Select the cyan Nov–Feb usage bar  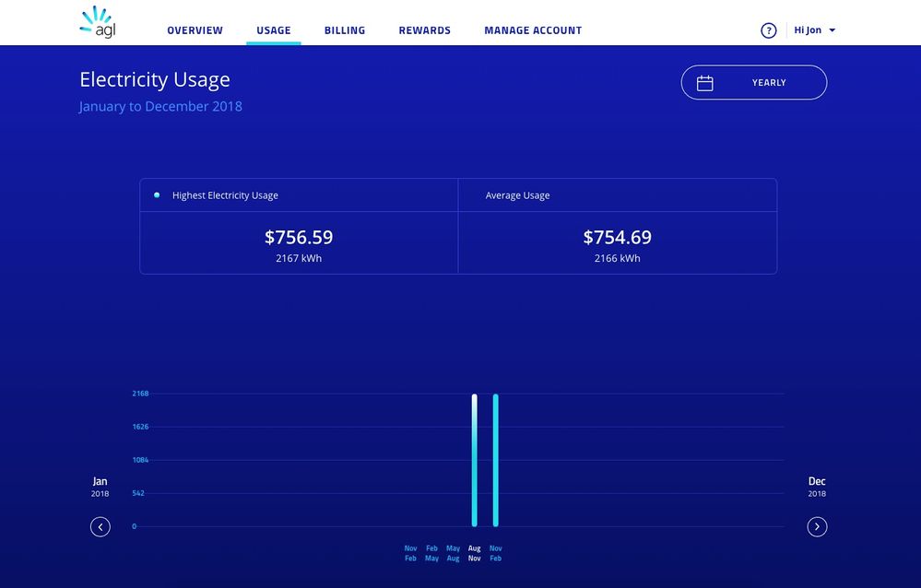(496, 460)
